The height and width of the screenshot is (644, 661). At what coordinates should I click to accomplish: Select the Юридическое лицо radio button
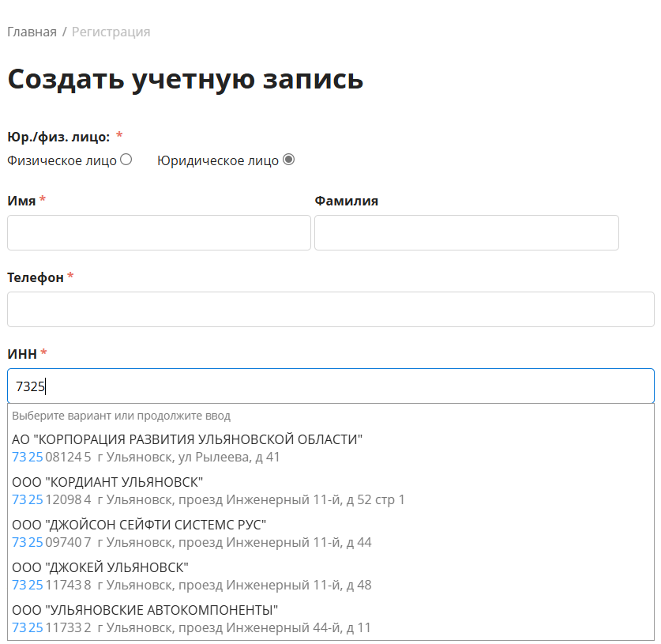pyautogui.click(x=289, y=160)
